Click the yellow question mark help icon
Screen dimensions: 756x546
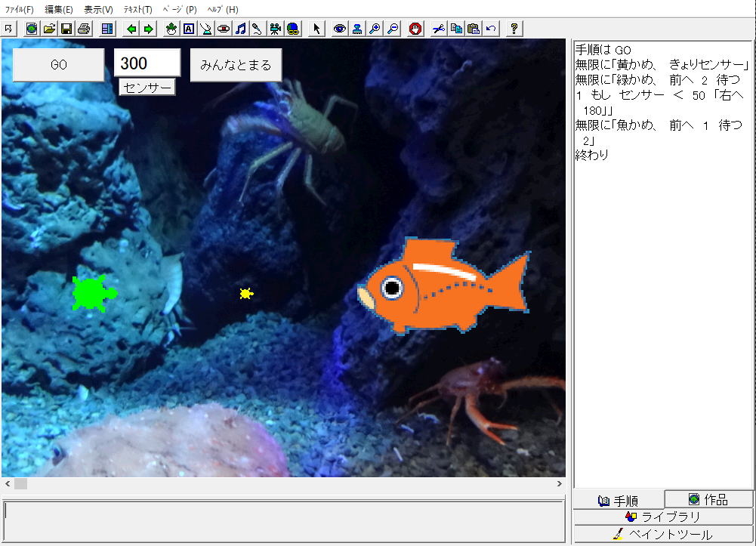514,29
